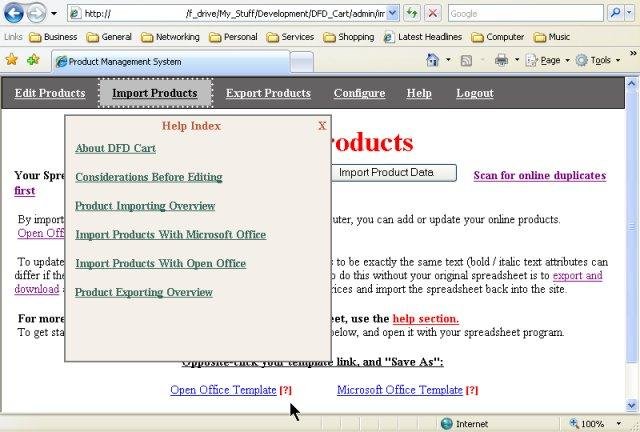Open the Personal links folder

(x=233, y=37)
